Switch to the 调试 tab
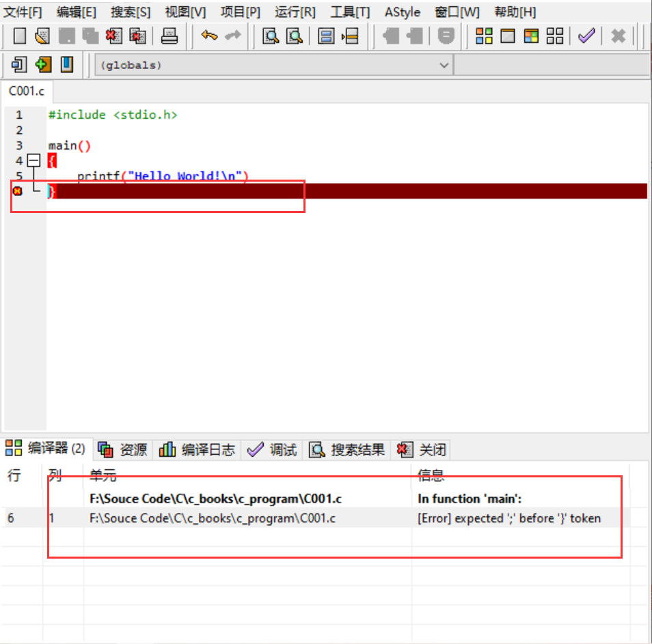652x644 pixels. [x=272, y=449]
